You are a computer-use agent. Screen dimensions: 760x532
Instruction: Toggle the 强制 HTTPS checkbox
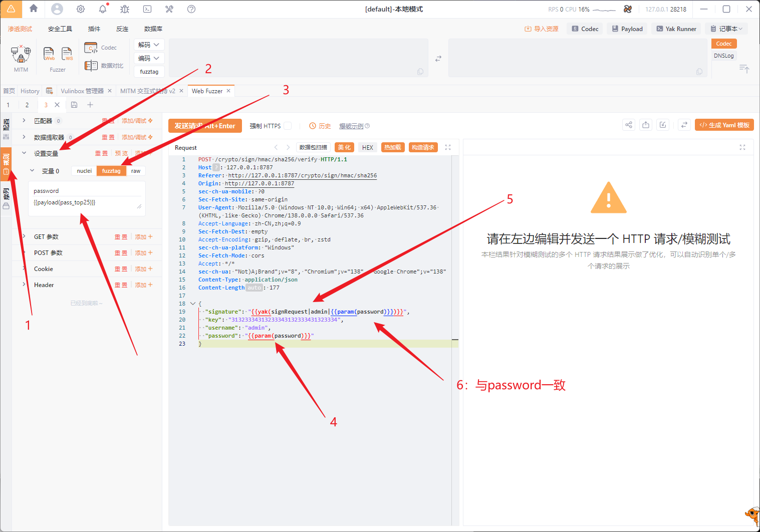(288, 126)
